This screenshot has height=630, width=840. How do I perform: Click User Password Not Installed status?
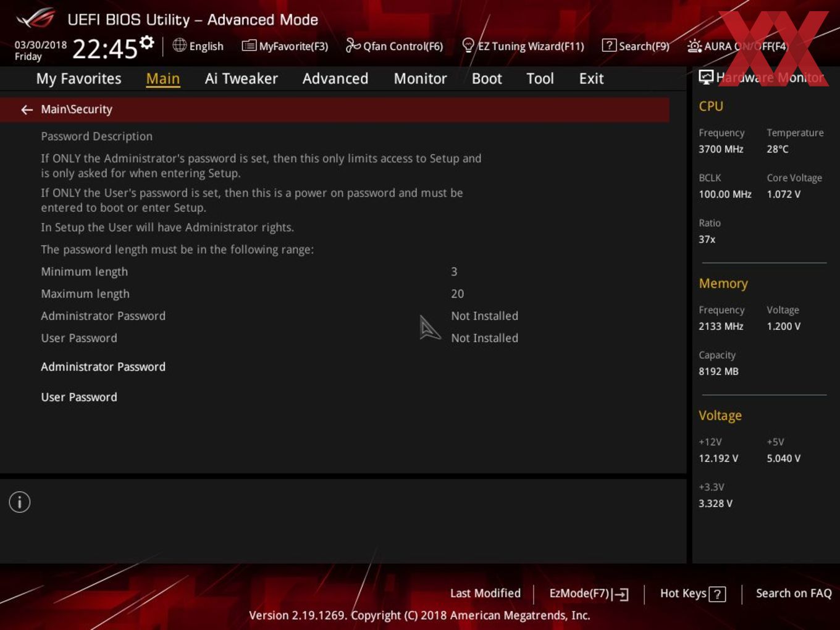tap(484, 338)
